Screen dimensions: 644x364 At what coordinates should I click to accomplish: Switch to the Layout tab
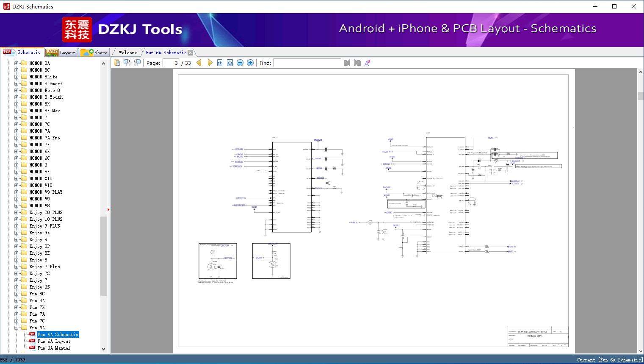coord(61,53)
